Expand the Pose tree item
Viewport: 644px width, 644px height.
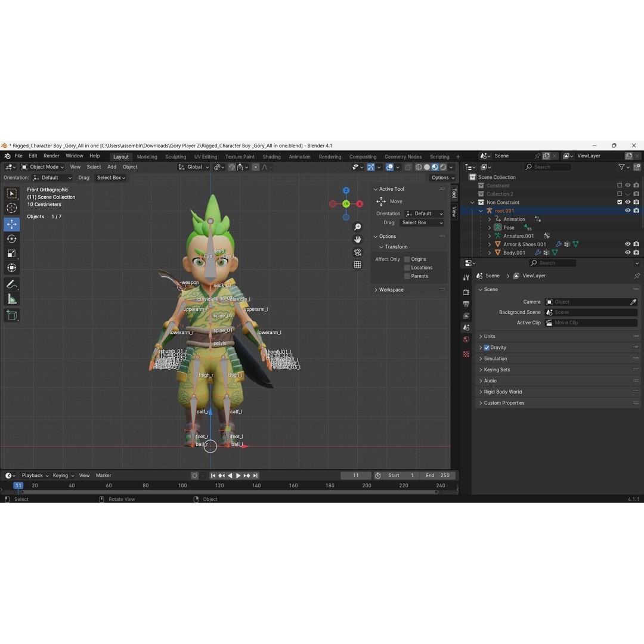[489, 228]
